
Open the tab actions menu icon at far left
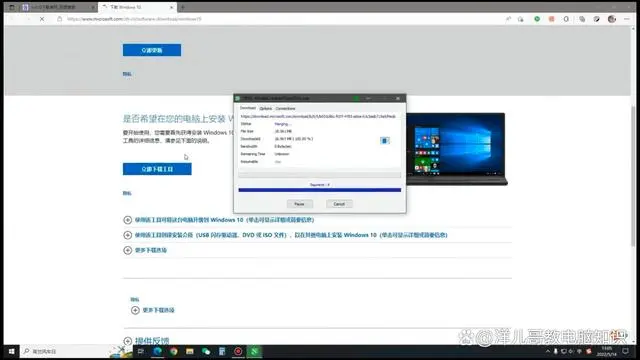(11, 7)
